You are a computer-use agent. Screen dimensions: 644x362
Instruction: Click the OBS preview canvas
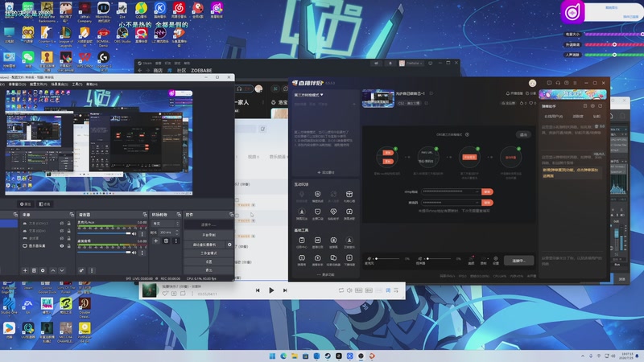[x=98, y=142]
